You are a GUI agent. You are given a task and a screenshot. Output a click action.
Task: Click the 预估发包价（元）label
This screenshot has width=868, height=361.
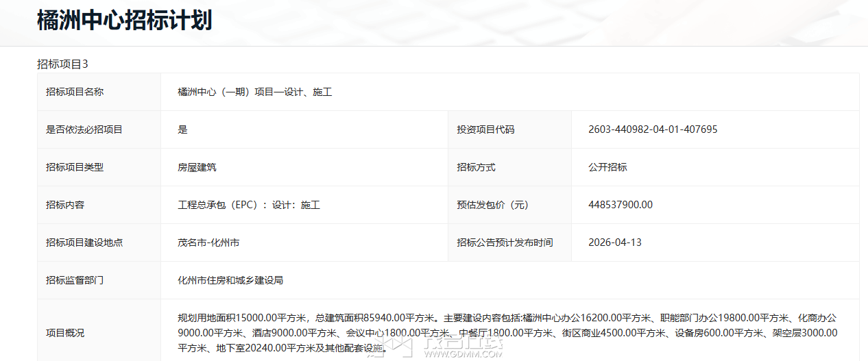(x=493, y=205)
